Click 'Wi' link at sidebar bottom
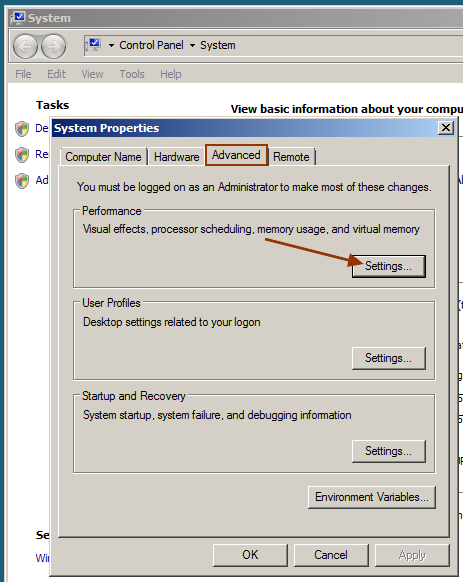Screen dimensions: 463x582 click(x=42, y=558)
